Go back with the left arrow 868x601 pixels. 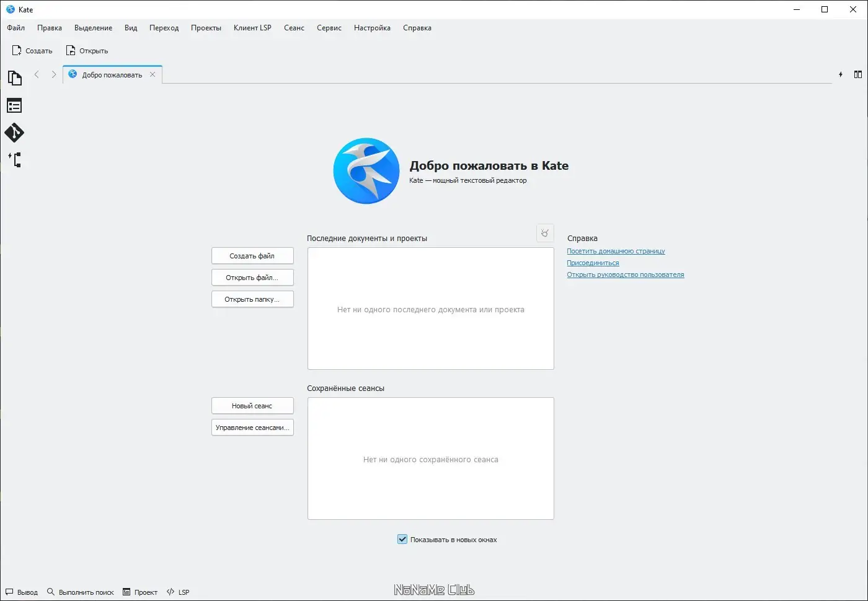[37, 74]
